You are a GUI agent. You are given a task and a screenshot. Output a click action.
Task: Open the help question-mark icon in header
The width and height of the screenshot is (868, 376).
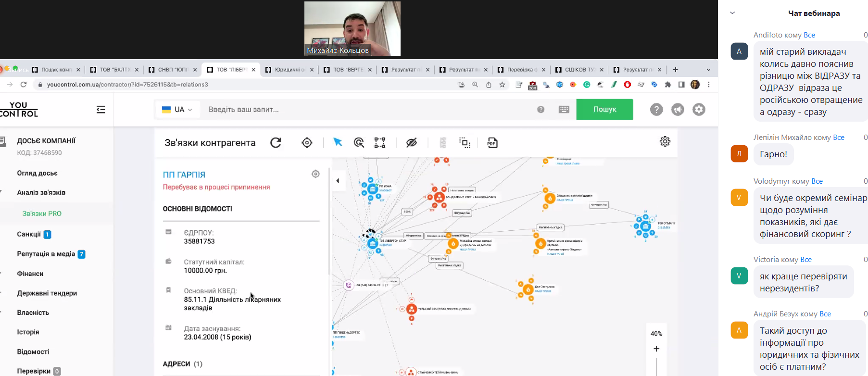[656, 110]
